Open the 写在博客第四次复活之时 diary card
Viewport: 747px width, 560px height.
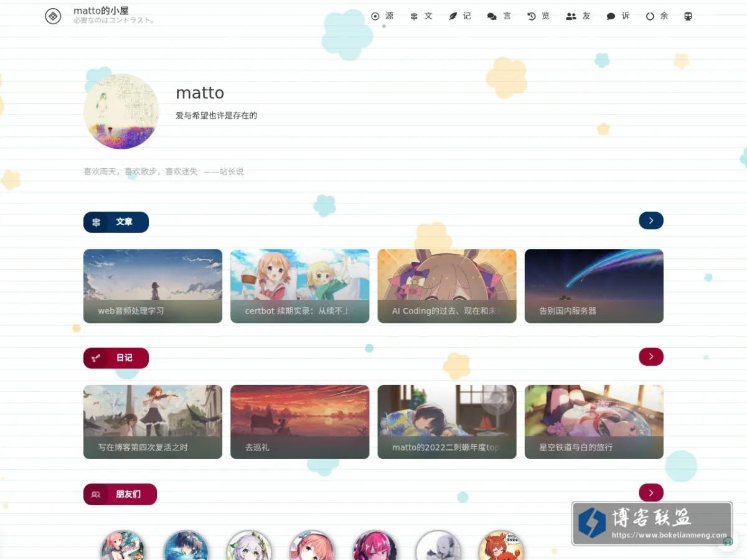click(x=153, y=422)
